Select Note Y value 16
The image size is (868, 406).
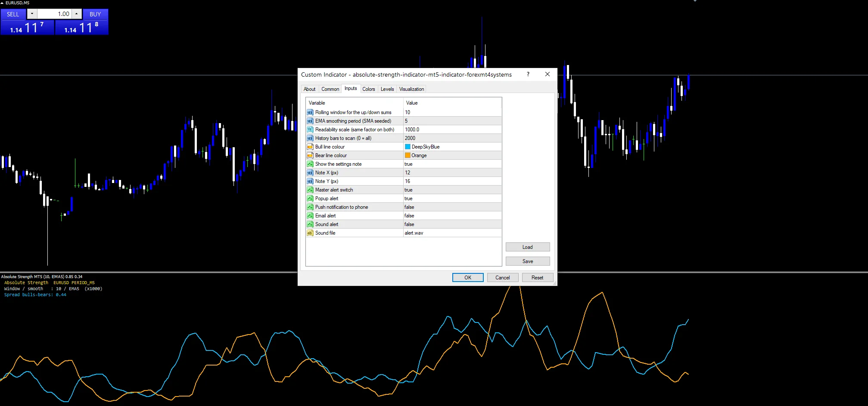(x=452, y=181)
